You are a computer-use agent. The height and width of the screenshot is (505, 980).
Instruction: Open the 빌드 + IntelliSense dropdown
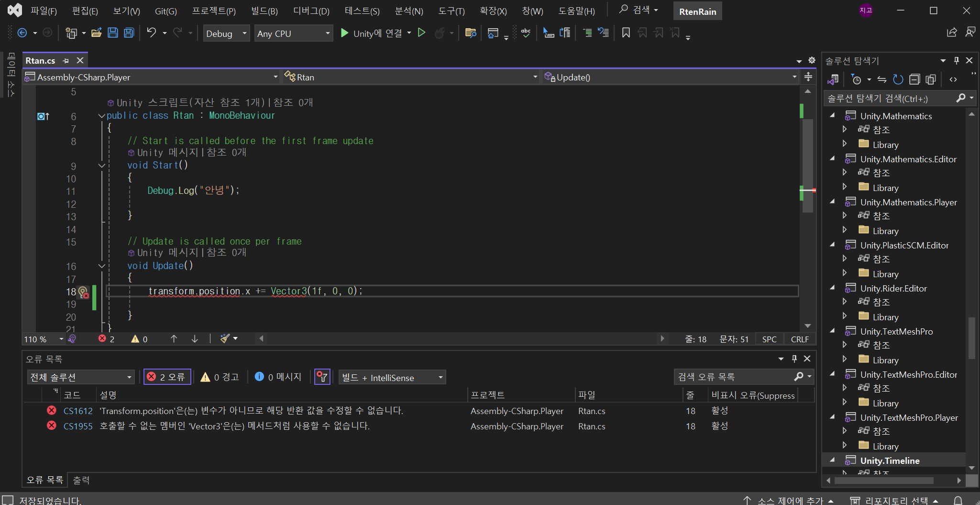pyautogui.click(x=392, y=377)
